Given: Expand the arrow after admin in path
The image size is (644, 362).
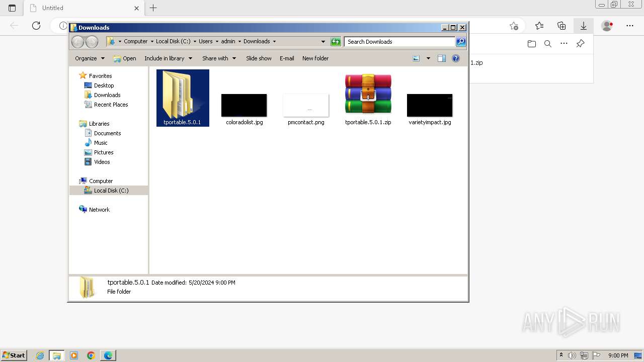Looking at the screenshot, I should click(x=239, y=42).
